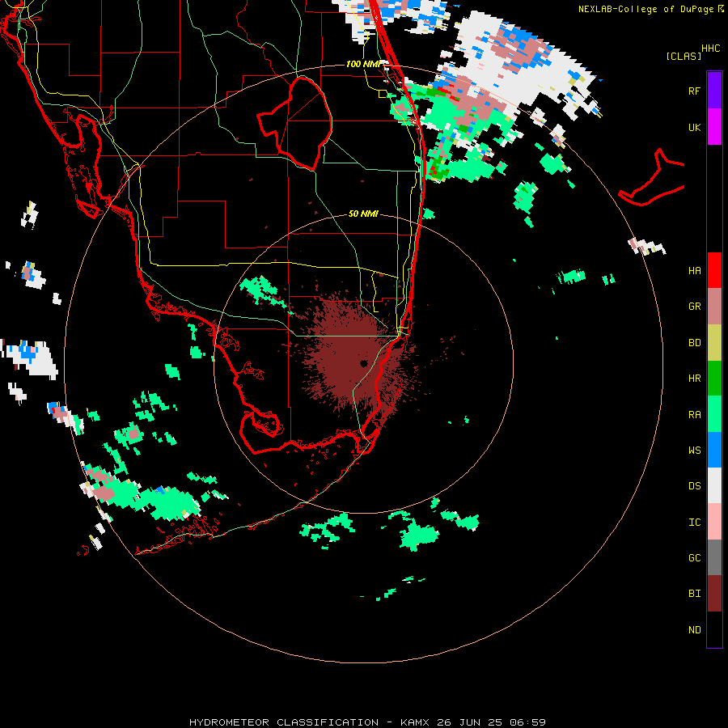This screenshot has height=728, width=728.
Task: Click the WS legend label
Action: 694,451
